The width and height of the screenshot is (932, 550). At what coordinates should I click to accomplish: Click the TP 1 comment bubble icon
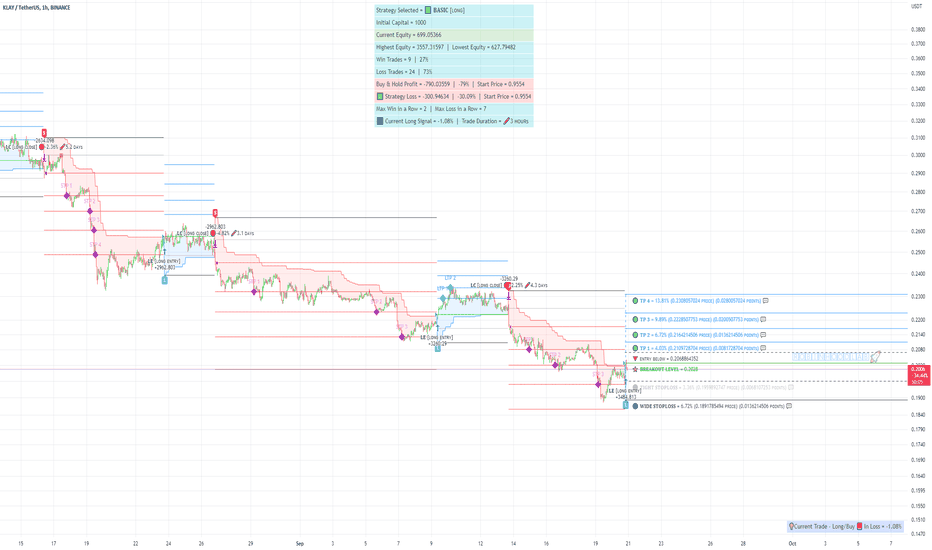point(763,348)
